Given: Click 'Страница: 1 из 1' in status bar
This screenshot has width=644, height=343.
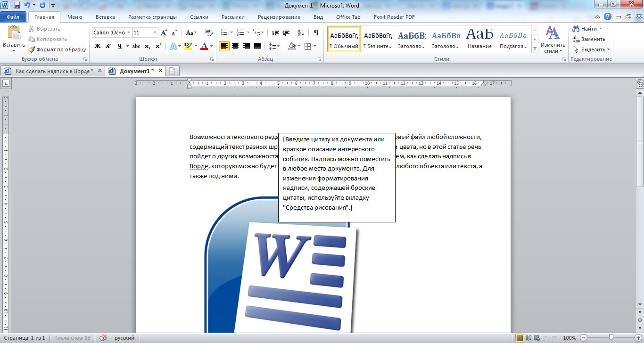Looking at the screenshot, I should pos(24,338).
